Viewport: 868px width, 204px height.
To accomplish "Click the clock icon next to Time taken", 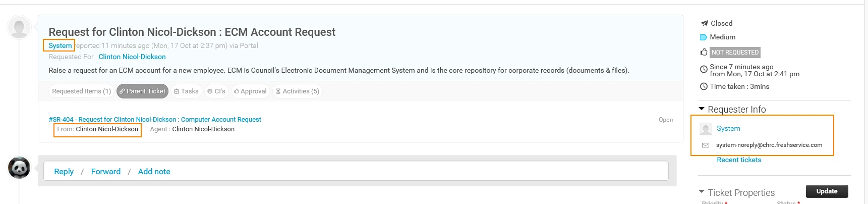I will pos(704,86).
